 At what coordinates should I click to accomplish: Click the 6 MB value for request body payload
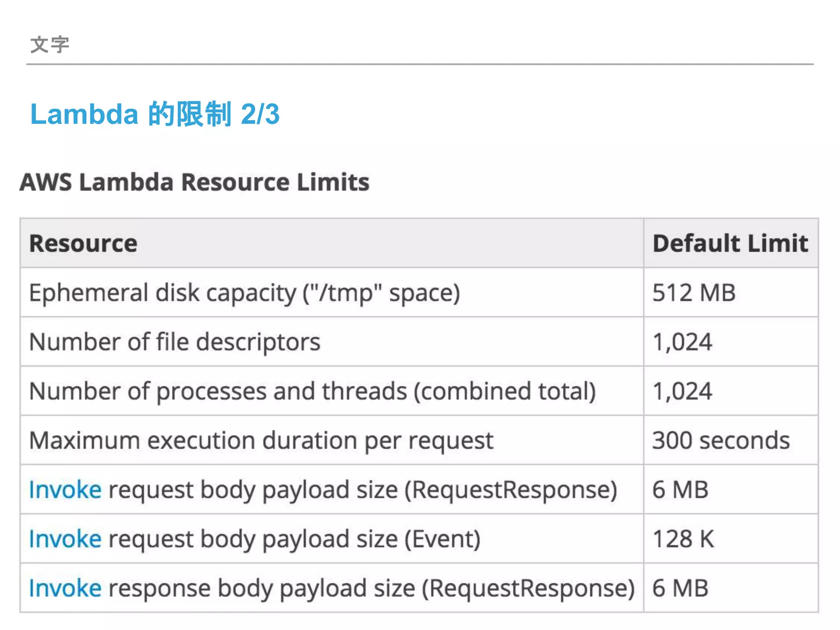pyautogui.click(x=680, y=490)
